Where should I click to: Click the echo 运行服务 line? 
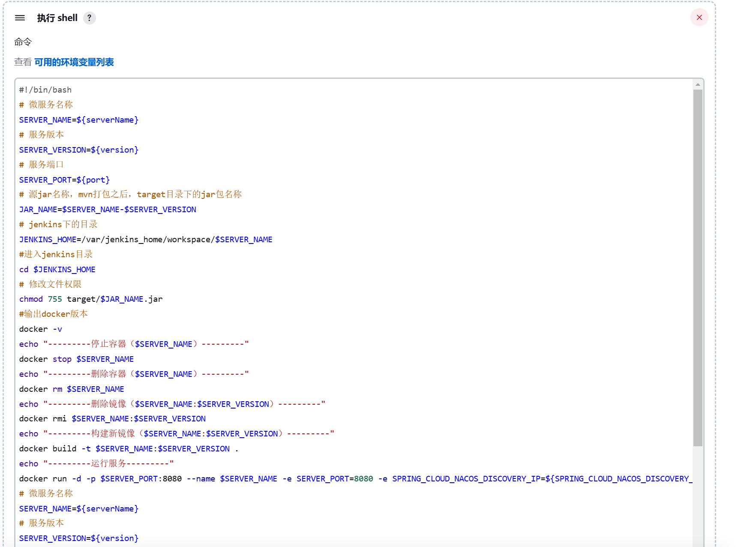pyautogui.click(x=96, y=464)
